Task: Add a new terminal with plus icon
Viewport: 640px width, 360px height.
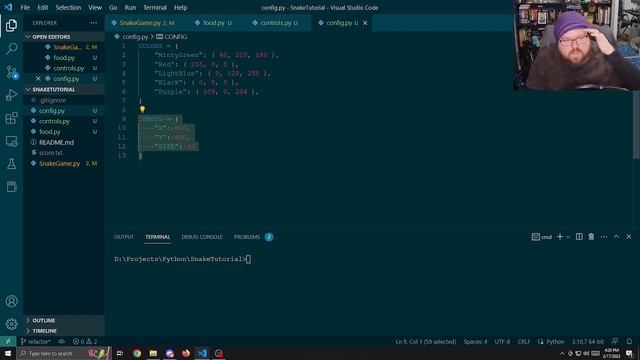Action: [560, 237]
